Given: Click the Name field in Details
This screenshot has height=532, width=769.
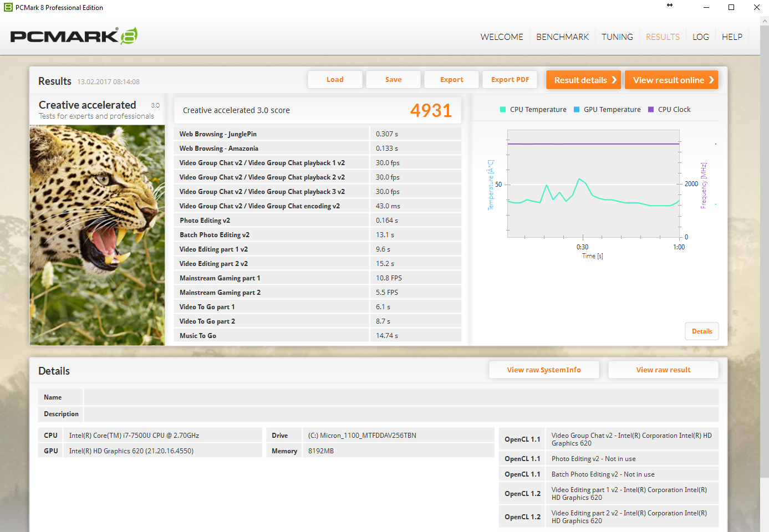Looking at the screenshot, I should 401,397.
